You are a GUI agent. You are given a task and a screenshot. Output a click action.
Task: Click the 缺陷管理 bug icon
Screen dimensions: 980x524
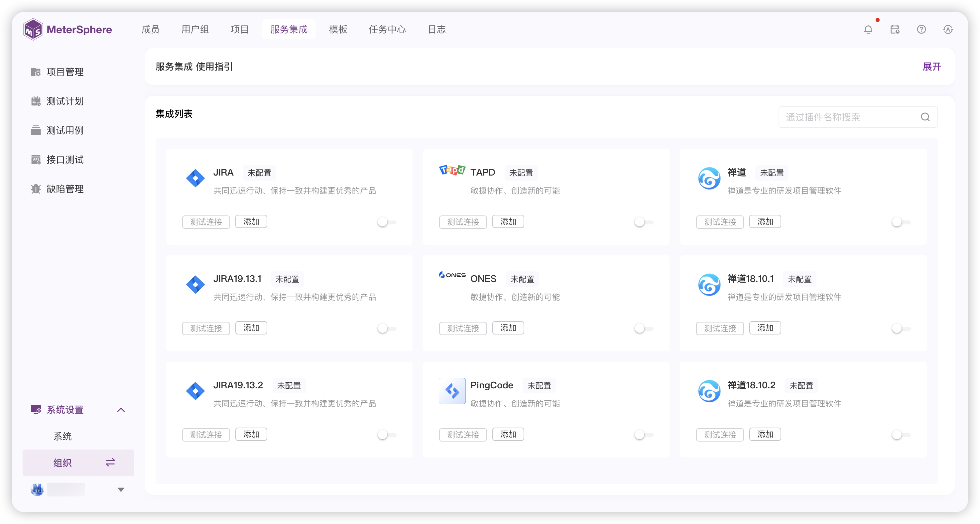36,189
